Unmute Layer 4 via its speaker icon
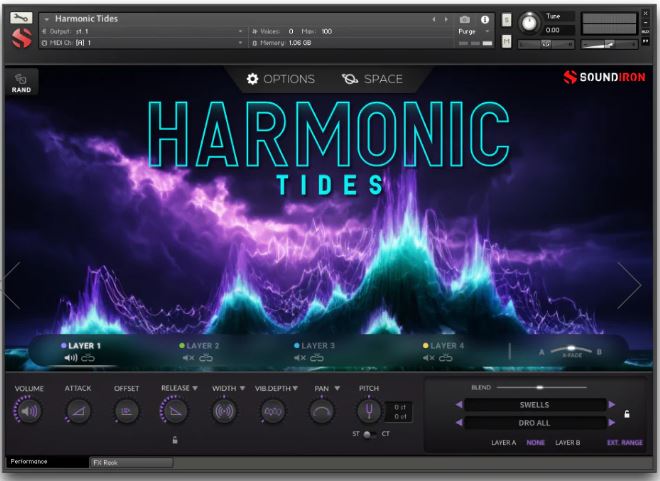 [429, 358]
